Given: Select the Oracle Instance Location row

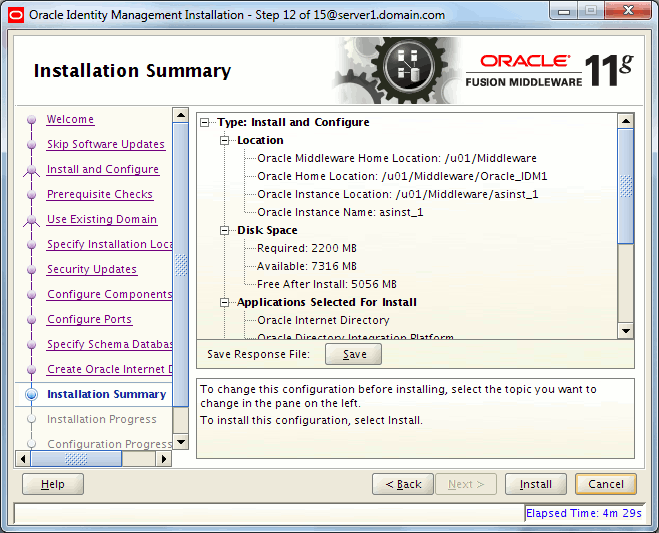Looking at the screenshot, I should [398, 195].
